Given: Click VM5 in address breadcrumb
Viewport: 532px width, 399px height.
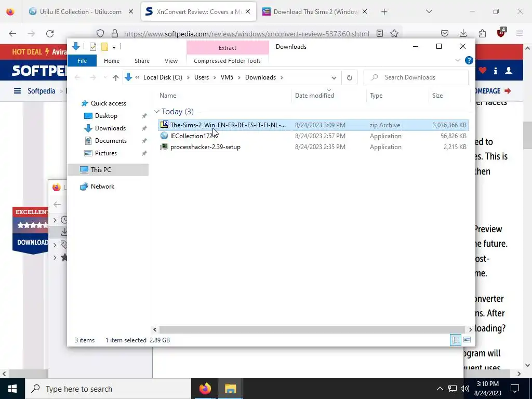Looking at the screenshot, I should click(x=227, y=77).
